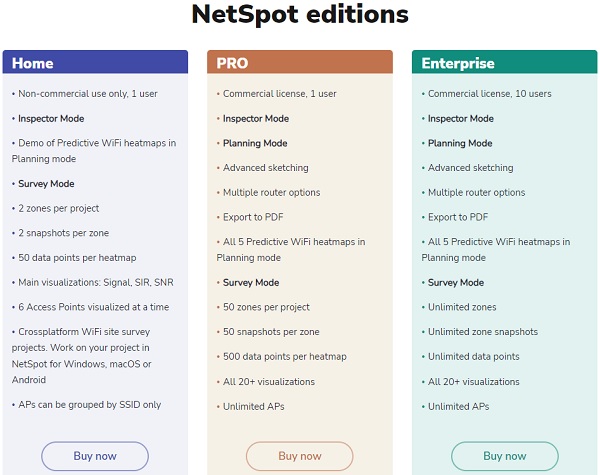Click Buy now under Enterprise edition
The height and width of the screenshot is (475, 600).
click(x=505, y=456)
